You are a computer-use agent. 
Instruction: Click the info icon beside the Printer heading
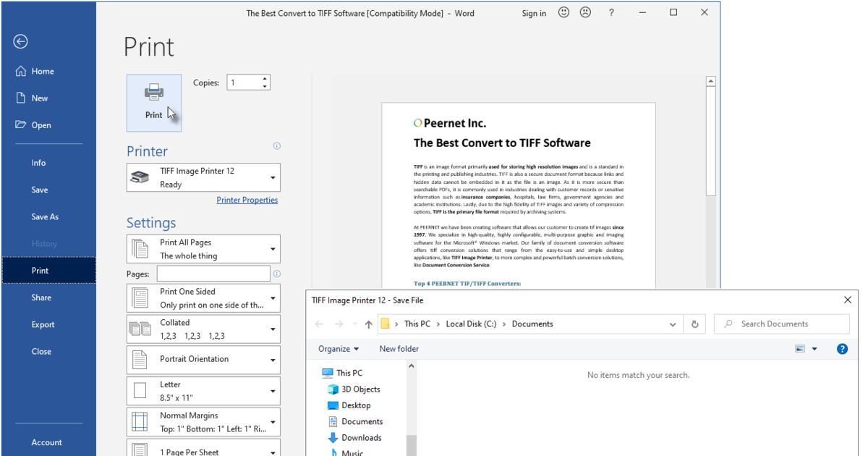click(x=276, y=145)
